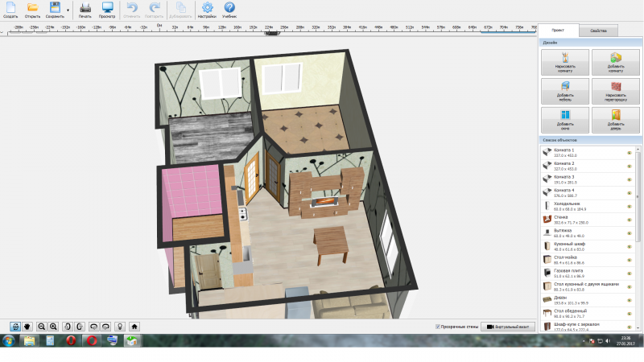Open a project with the Открыть folder icon
The image size is (644, 362).
pyautogui.click(x=33, y=8)
